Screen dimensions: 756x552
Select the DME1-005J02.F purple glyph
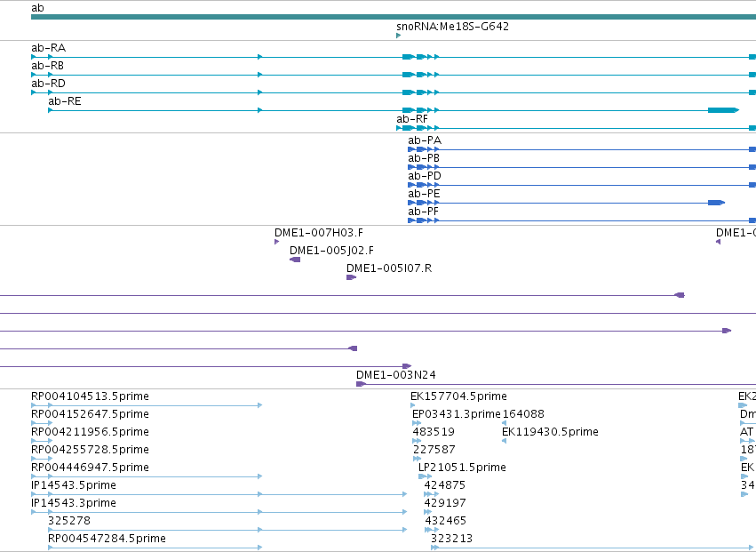[x=295, y=260]
